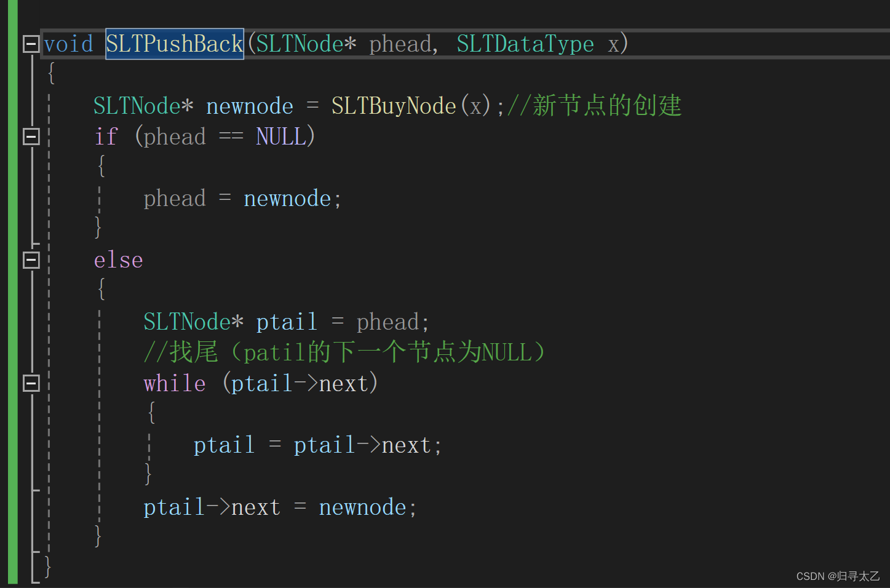Click the 'phead = newnode;' statement
This screenshot has width=890, height=588.
point(242,199)
